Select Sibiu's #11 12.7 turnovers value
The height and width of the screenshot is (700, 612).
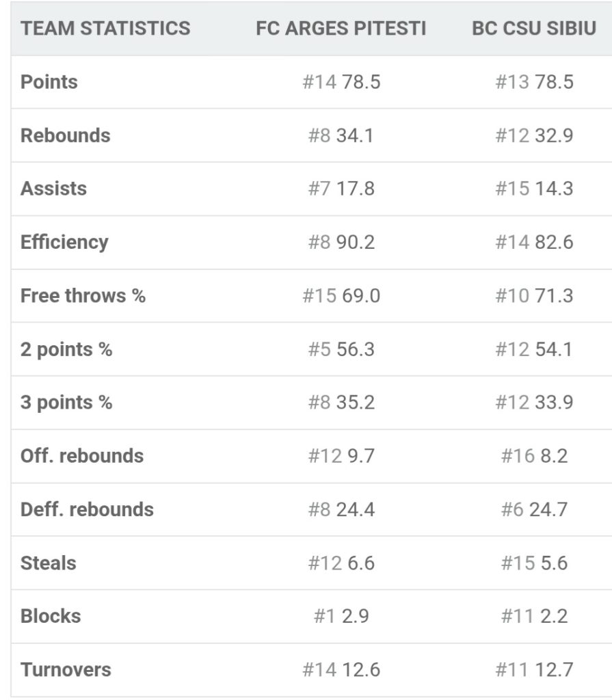(534, 670)
